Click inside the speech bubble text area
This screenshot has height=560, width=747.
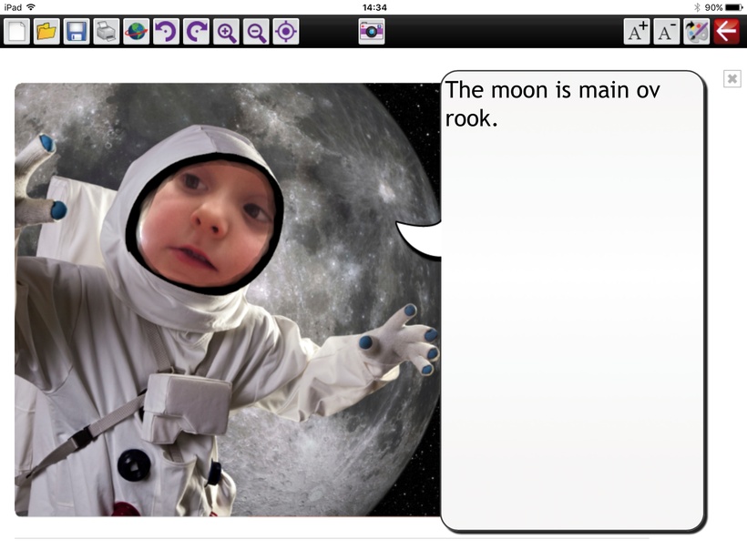tap(572, 301)
